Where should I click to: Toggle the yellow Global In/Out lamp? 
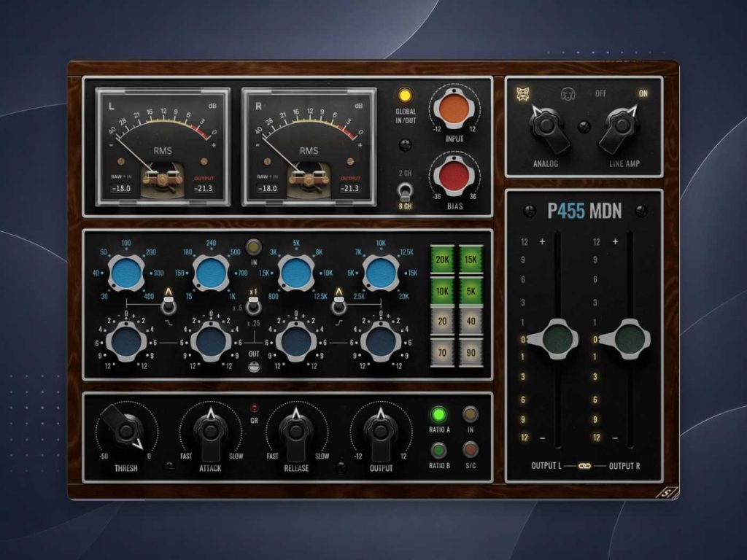pyautogui.click(x=404, y=96)
